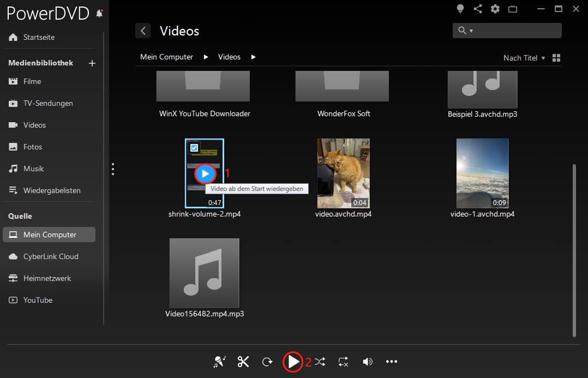Screen dimensions: 588x378
Task: Switch to the Musik section
Action: pyautogui.click(x=33, y=169)
